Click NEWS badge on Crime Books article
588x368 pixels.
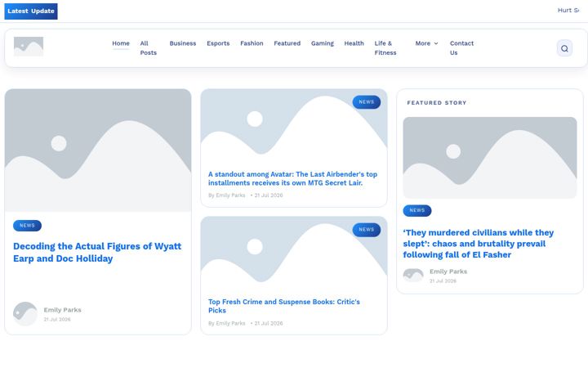point(367,230)
